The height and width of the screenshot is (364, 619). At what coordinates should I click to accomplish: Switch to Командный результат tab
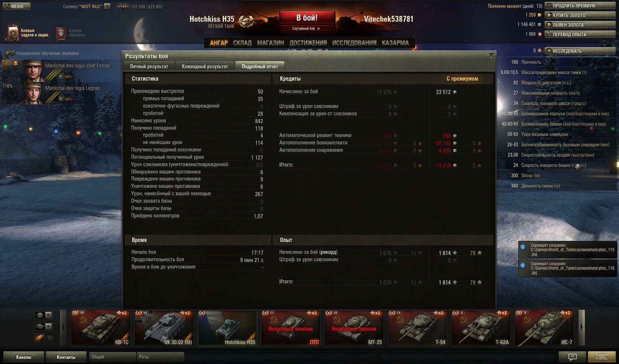[x=205, y=66]
